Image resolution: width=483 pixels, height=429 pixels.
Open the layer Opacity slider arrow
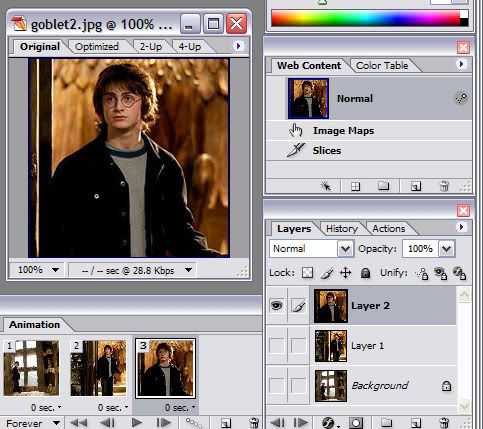click(x=447, y=249)
